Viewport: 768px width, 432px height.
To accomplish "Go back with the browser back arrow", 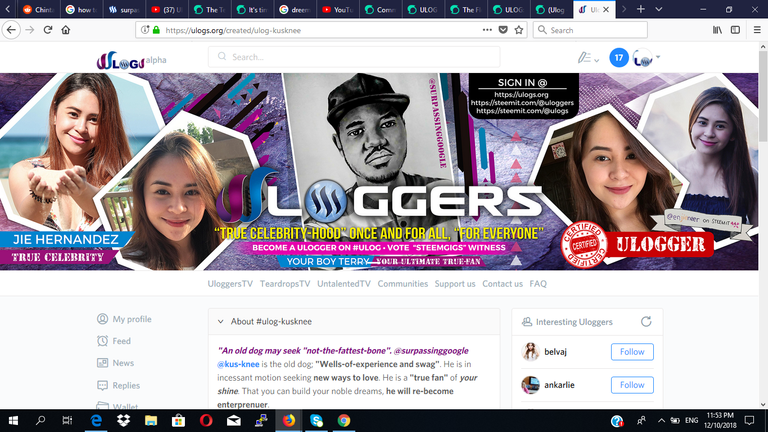I will (x=11, y=30).
